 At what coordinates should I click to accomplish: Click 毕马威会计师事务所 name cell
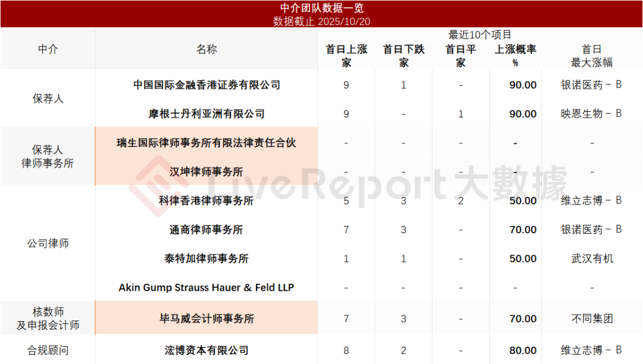pos(206,319)
